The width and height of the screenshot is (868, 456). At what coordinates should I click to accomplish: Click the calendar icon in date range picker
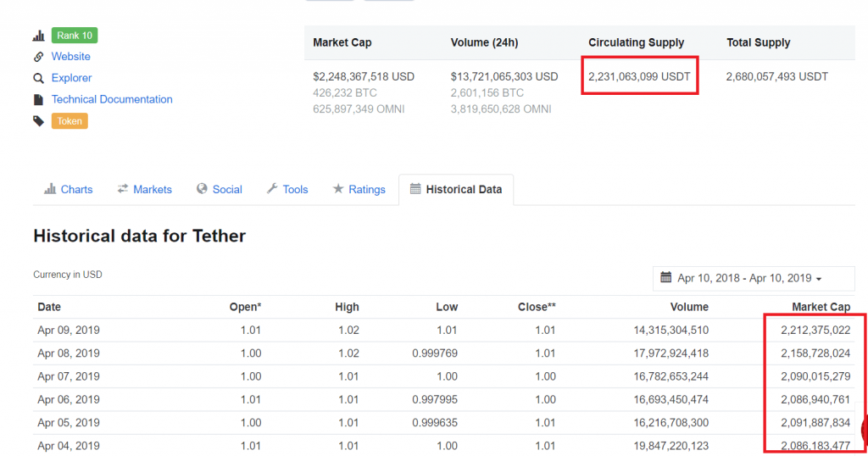pos(667,278)
